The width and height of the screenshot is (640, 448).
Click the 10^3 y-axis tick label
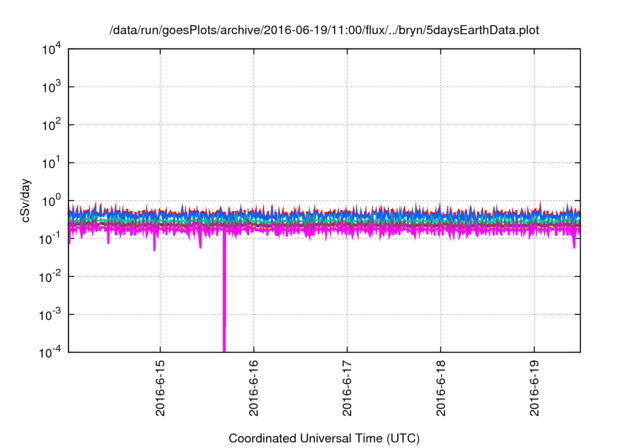click(52, 87)
